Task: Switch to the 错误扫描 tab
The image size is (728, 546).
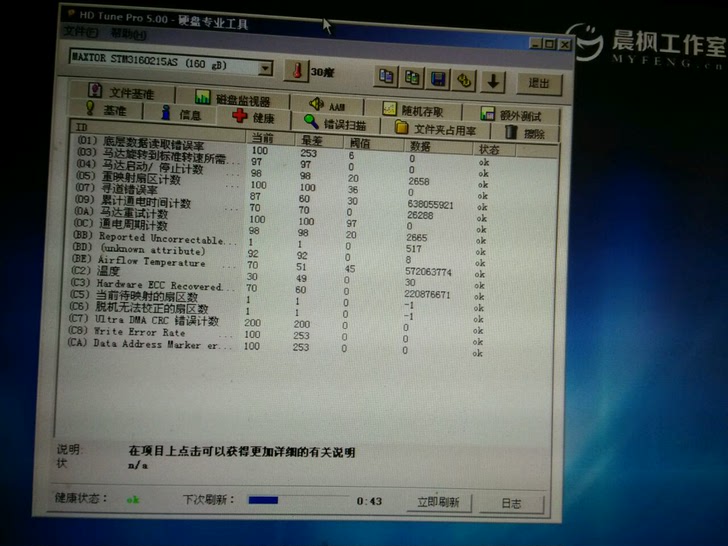Action: coord(335,123)
